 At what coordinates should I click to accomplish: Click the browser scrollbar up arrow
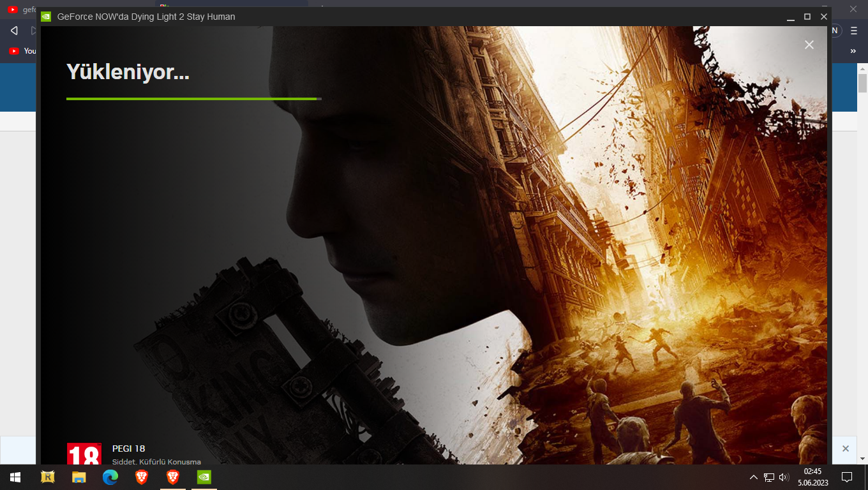coord(862,68)
